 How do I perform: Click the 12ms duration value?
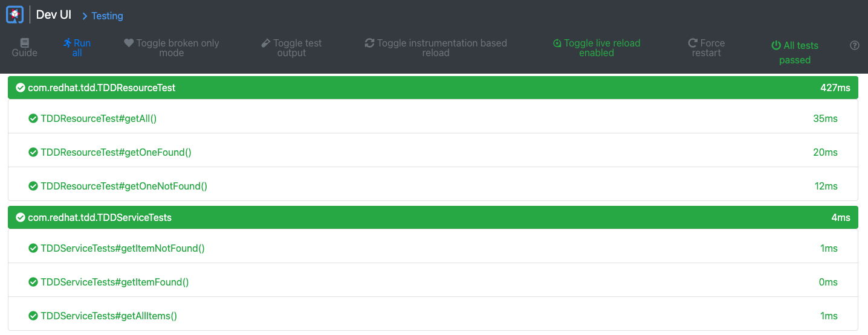pyautogui.click(x=826, y=186)
